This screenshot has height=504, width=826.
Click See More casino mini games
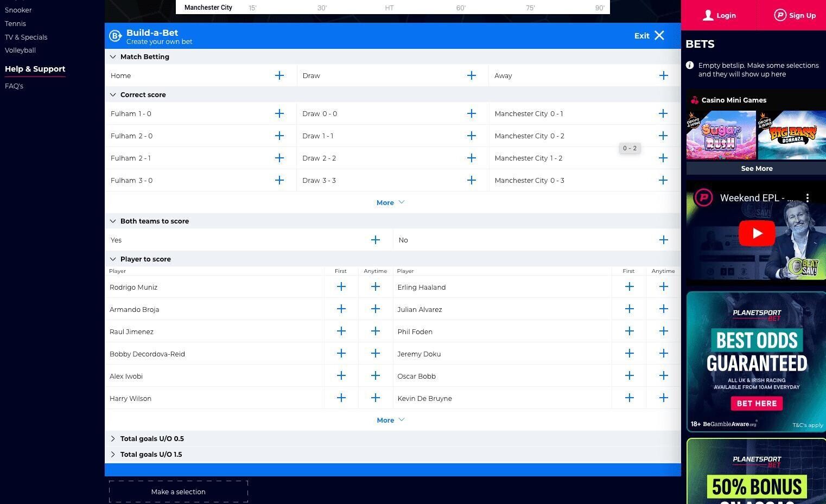click(x=757, y=169)
